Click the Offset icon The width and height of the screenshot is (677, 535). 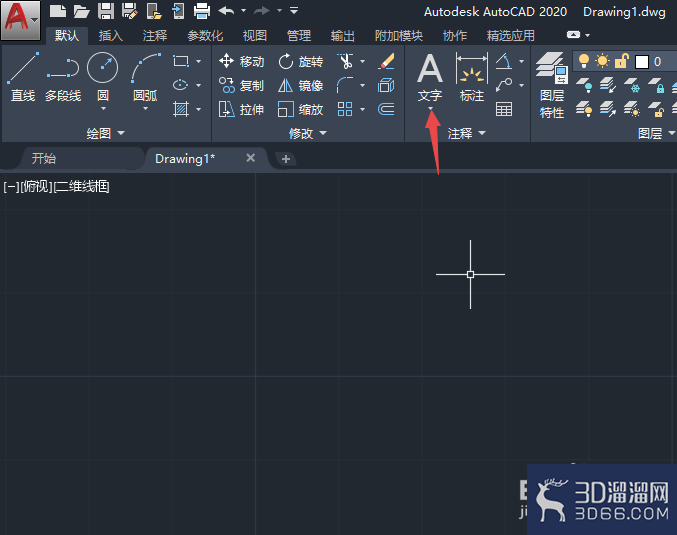click(386, 109)
